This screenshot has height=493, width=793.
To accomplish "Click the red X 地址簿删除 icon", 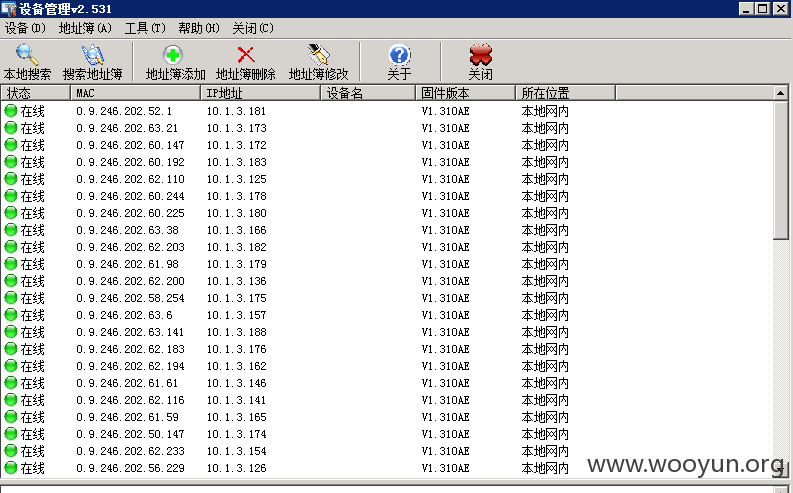I will pyautogui.click(x=246, y=55).
